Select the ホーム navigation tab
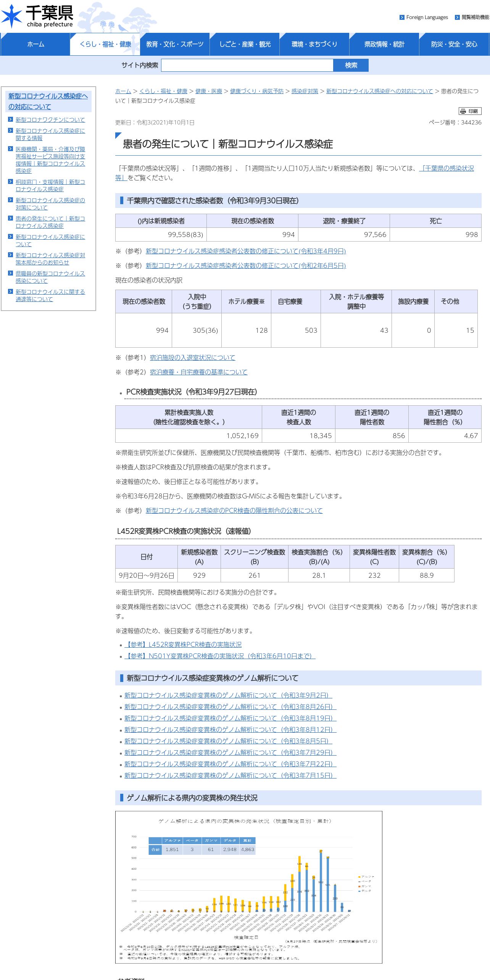Image resolution: width=490 pixels, height=980 pixels. tap(35, 44)
